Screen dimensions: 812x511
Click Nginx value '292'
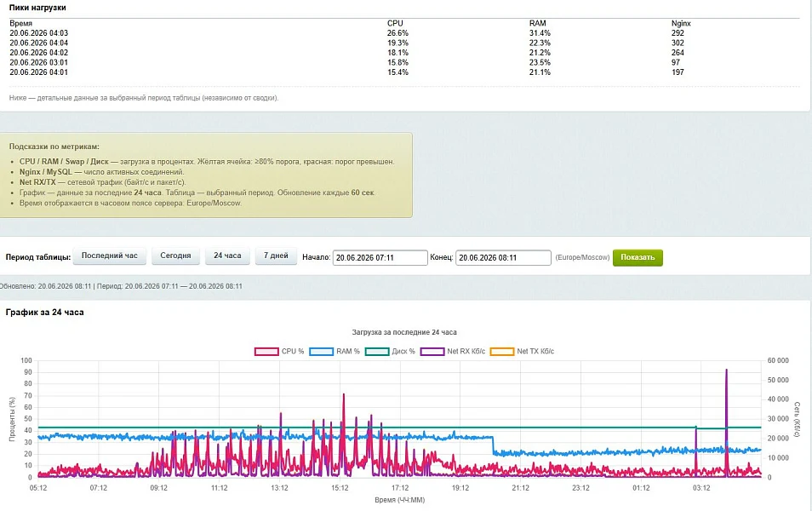point(678,33)
